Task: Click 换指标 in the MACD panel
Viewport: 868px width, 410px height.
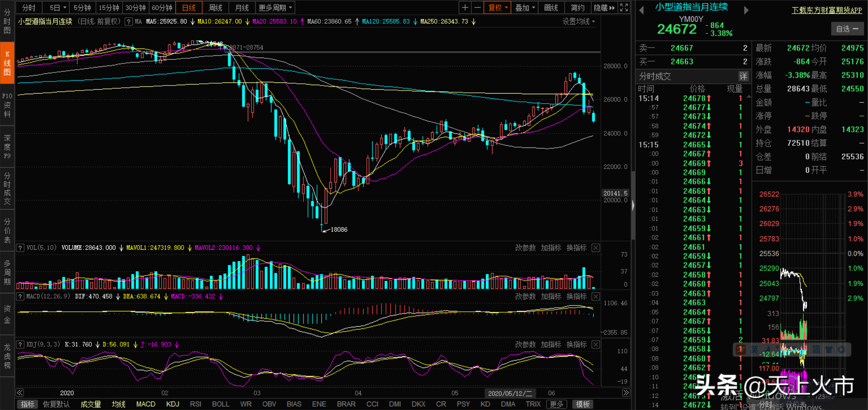Action: coord(576,296)
